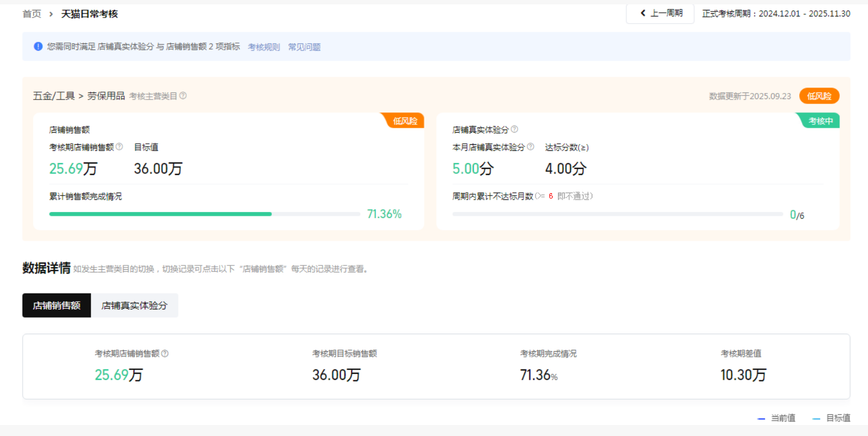Screen dimensions: 868x436
Task: Navigate to 首页 breadcrumb
Action: click(32, 14)
